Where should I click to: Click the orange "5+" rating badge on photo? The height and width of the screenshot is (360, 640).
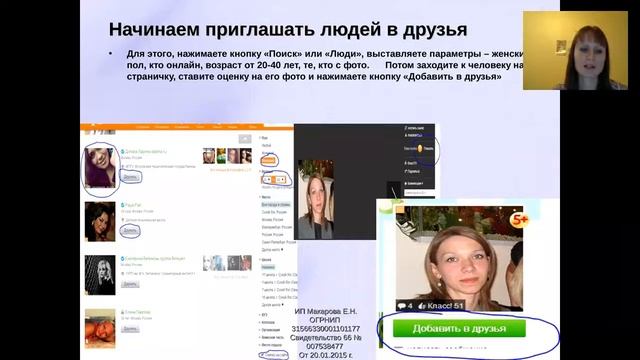click(x=520, y=221)
